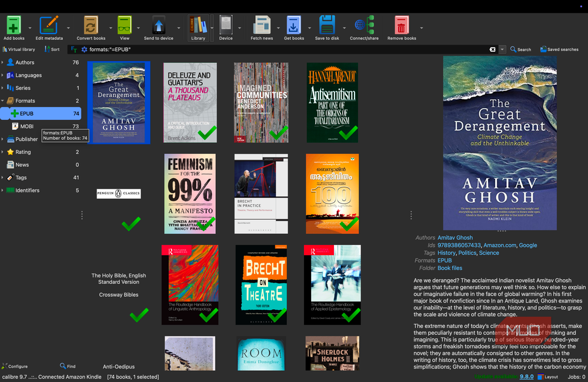Image resolution: width=588 pixels, height=382 pixels.
Task: Open the Layout button
Action: coord(547,377)
